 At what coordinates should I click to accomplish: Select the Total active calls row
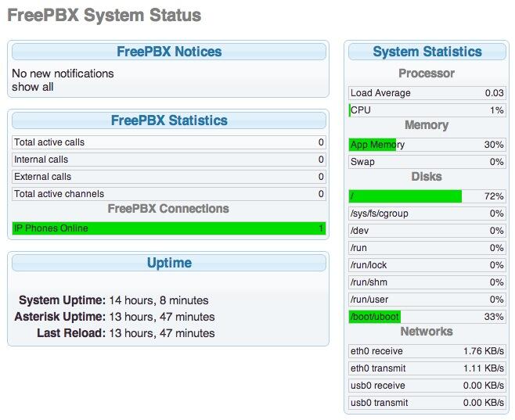click(169, 142)
